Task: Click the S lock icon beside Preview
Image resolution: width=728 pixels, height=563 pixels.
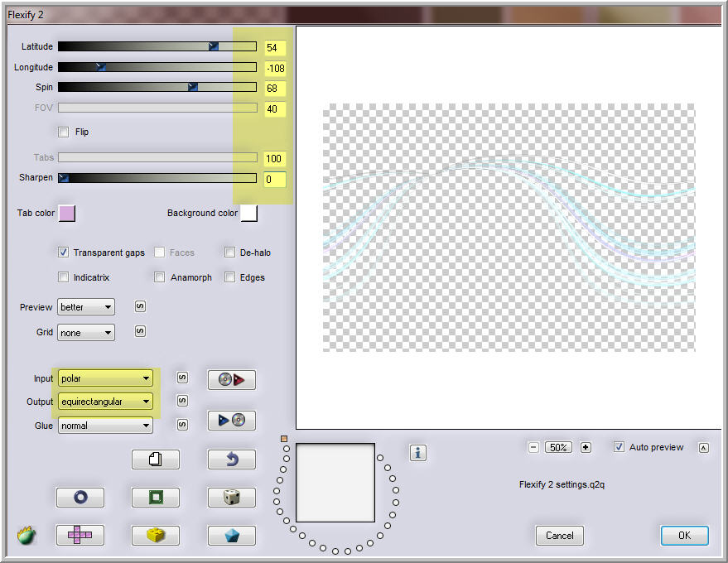Action: click(140, 306)
